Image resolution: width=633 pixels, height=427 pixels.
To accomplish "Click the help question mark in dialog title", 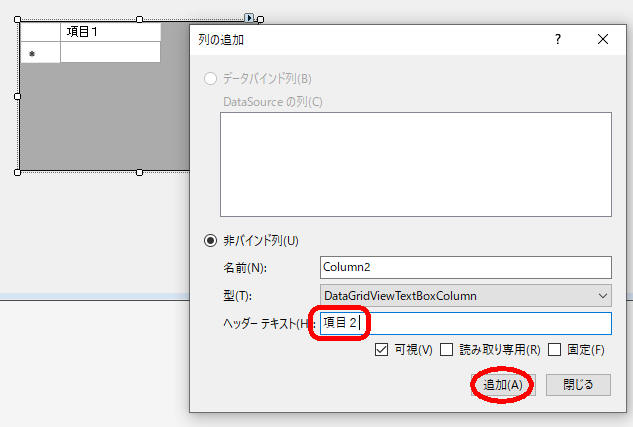I will pos(558,40).
